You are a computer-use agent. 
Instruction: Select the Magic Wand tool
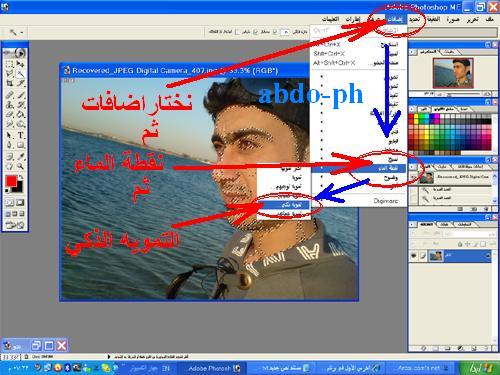click(21, 74)
